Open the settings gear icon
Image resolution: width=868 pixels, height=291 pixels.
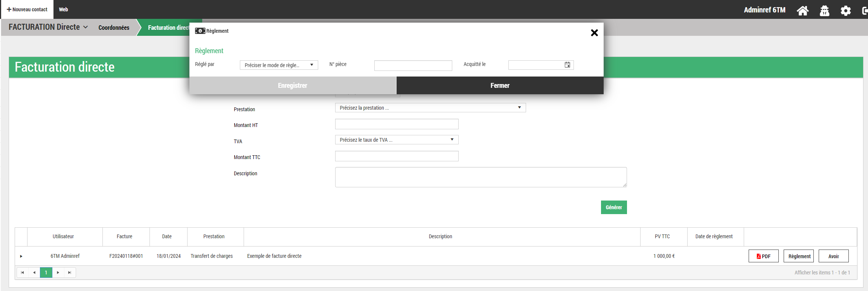click(x=845, y=11)
